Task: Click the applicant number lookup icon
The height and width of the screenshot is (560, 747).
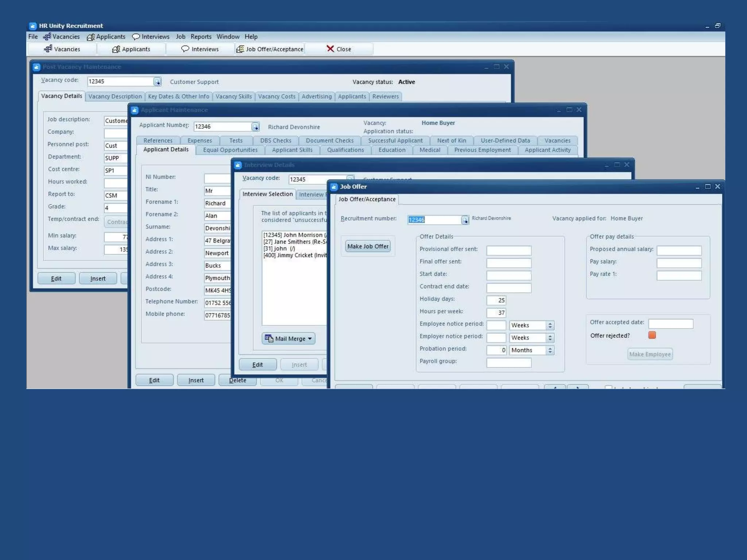Action: point(255,127)
